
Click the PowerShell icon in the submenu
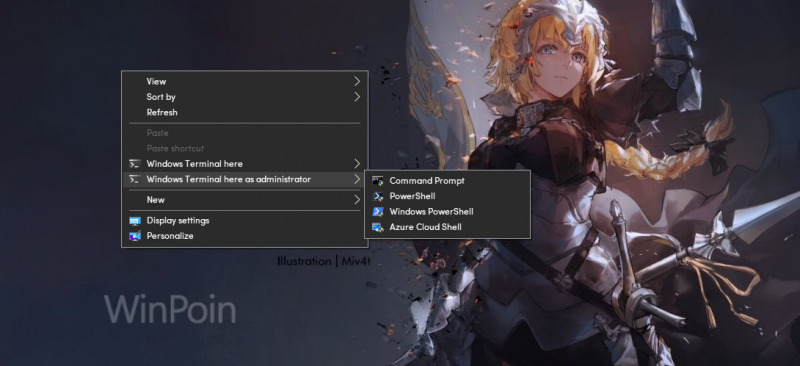point(378,196)
